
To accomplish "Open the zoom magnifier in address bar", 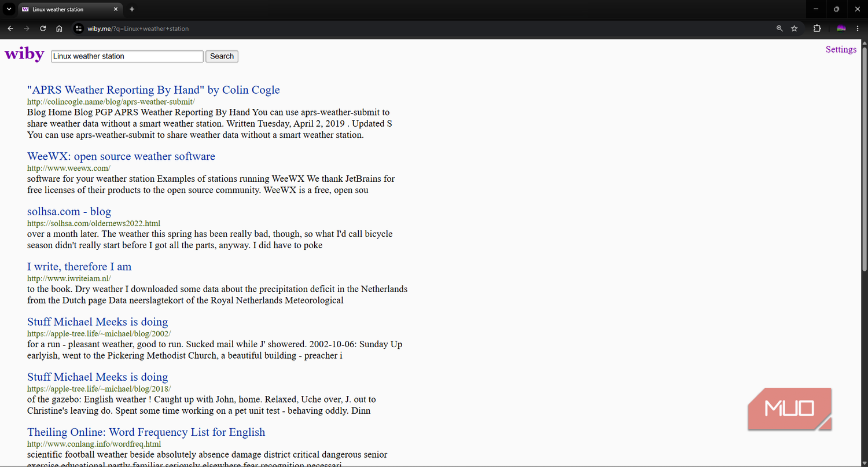I will click(x=779, y=28).
